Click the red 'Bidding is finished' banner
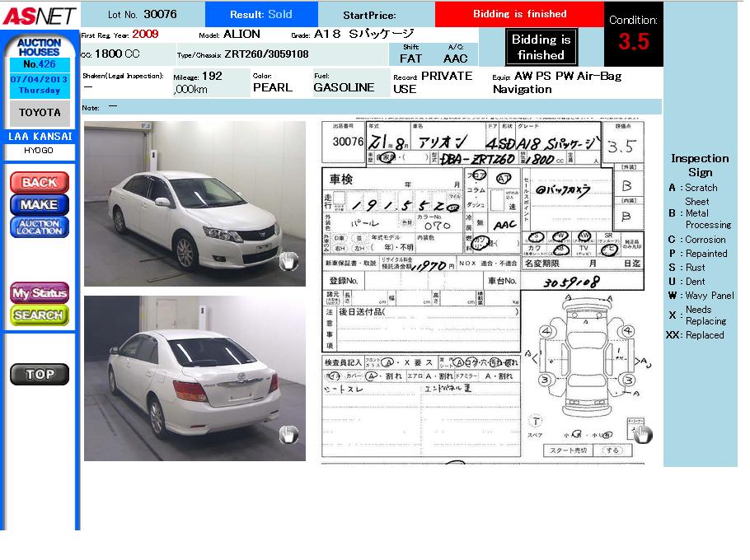Image resolution: width=750 pixels, height=560 pixels. (519, 14)
